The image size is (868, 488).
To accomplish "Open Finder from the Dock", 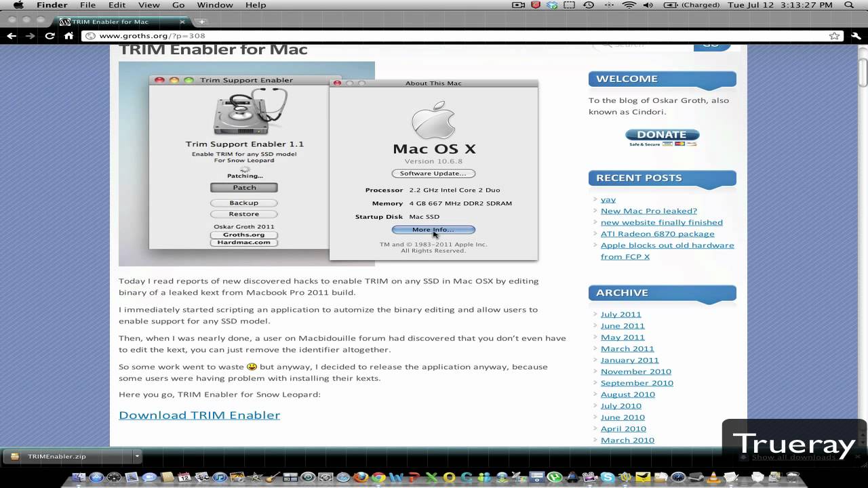I will click(79, 477).
